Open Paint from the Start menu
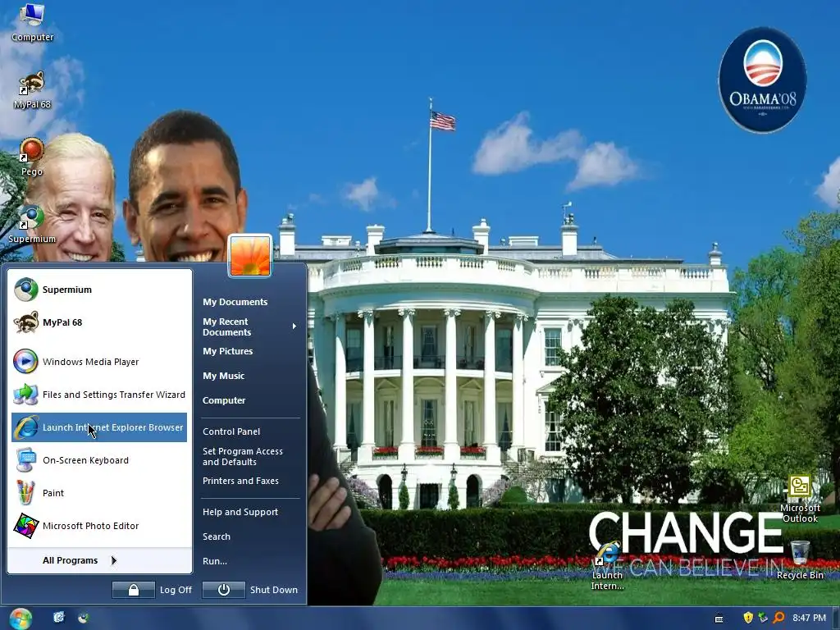This screenshot has width=840, height=630. pos(99,493)
